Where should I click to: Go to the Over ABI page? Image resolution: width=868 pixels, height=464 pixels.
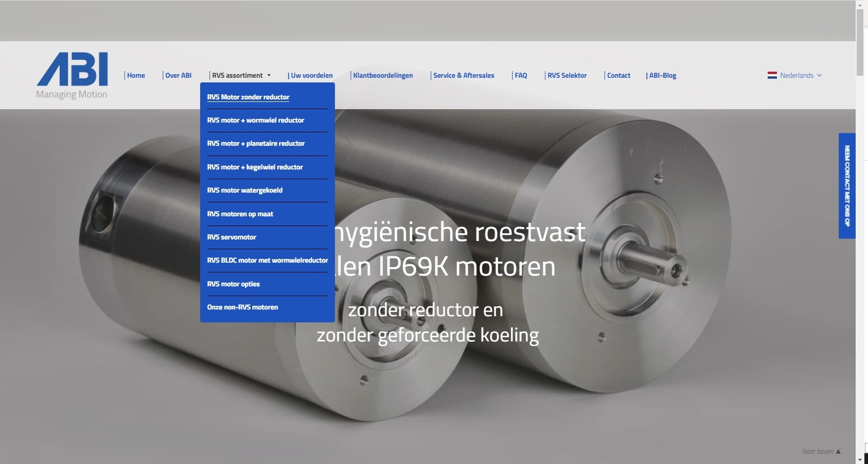tap(178, 75)
